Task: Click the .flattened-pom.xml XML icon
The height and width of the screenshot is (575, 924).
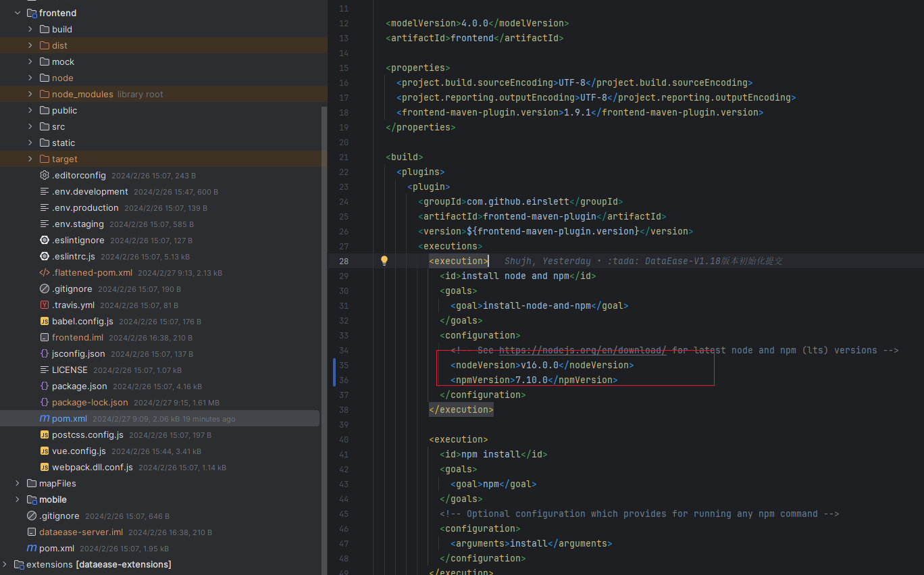Action: pyautogui.click(x=45, y=272)
